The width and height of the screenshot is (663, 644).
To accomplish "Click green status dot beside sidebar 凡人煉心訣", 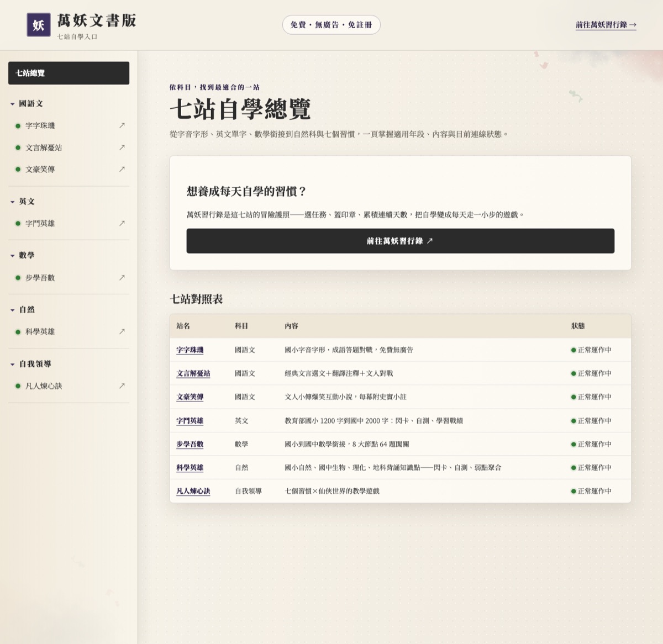I will click(18, 386).
